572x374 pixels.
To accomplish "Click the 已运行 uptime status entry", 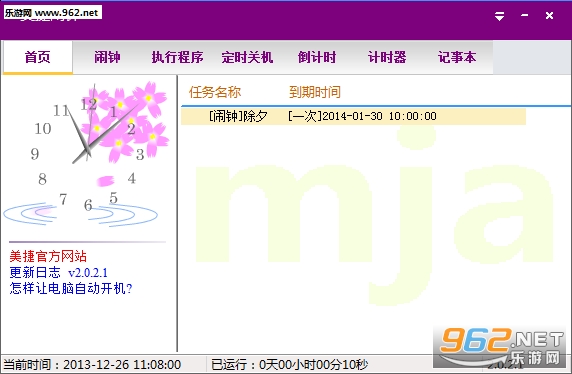I will coord(289,365).
